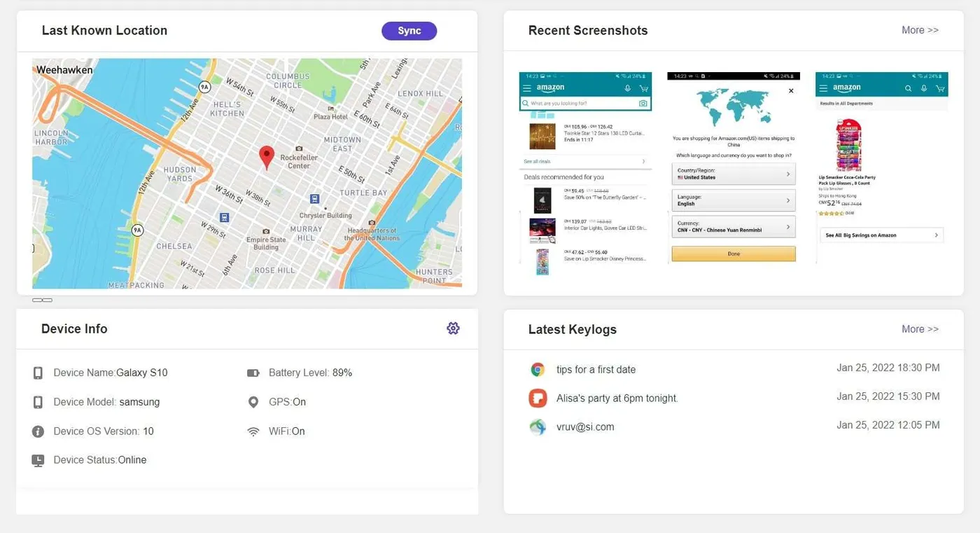The image size is (980, 533).
Task: Click Empire State Building label on map
Action: point(266,244)
